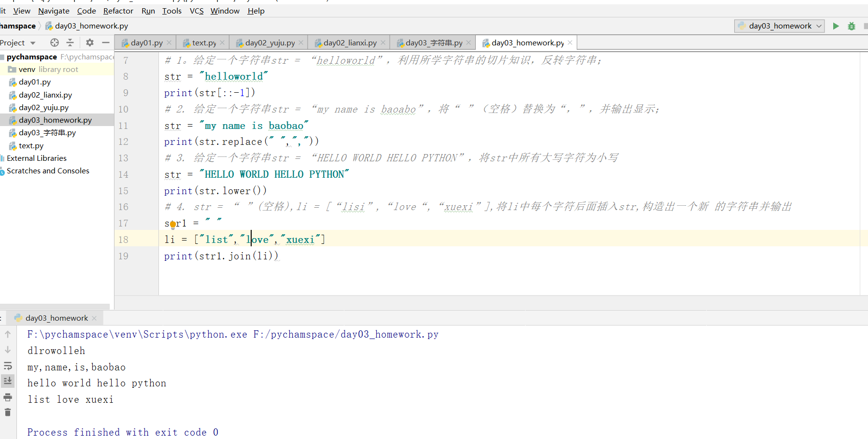The height and width of the screenshot is (439, 868).
Task: Open the Refactor menu
Action: (x=118, y=11)
